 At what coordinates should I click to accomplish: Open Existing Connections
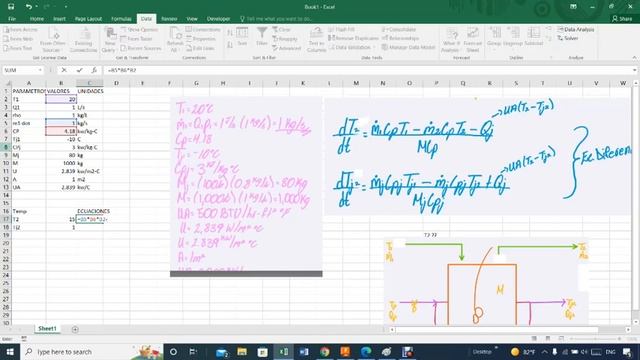83,40
